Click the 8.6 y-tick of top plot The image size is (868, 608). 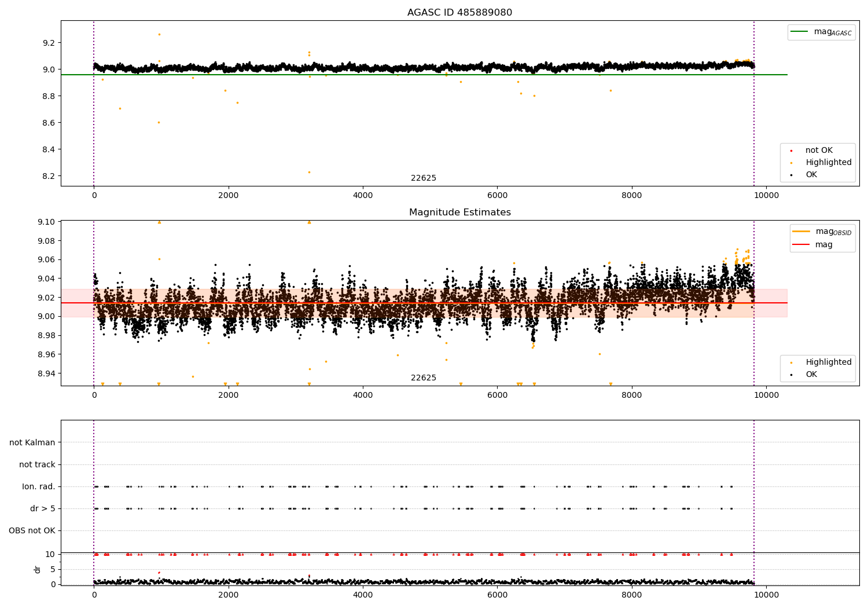click(x=48, y=123)
